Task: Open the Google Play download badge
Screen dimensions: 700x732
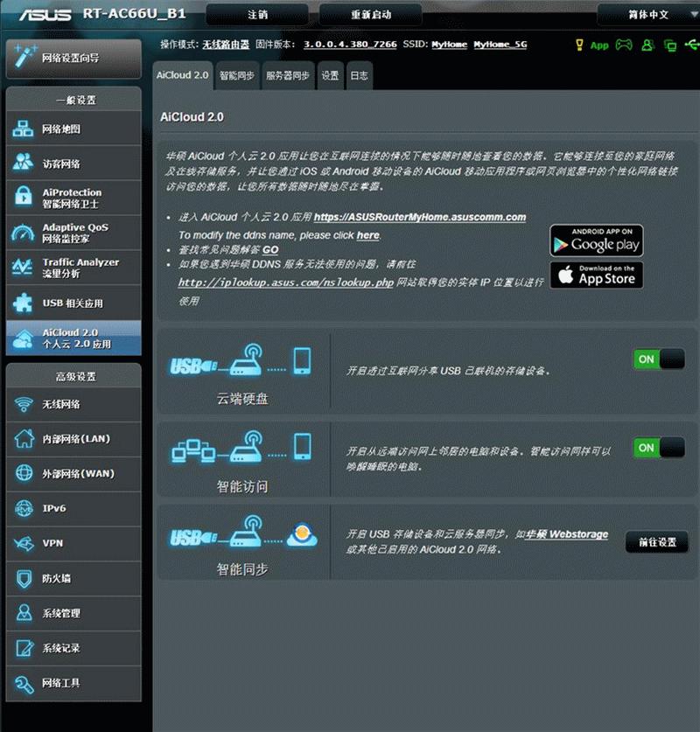Action: 596,239
